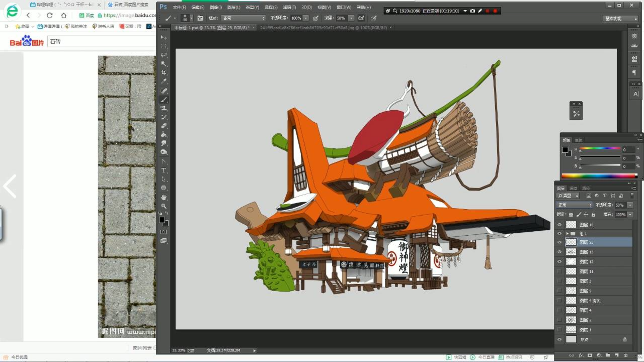Show layer 图层 11
The height and width of the screenshot is (362, 644).
pyautogui.click(x=559, y=271)
